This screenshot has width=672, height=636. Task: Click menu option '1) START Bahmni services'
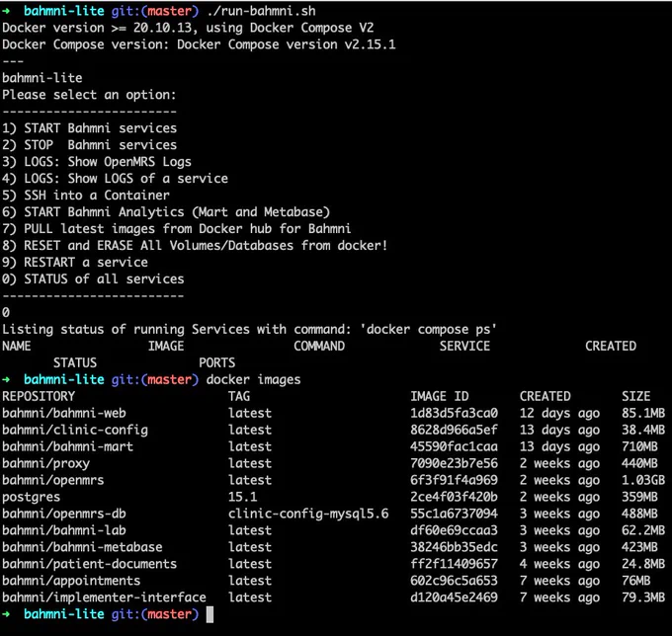(x=89, y=128)
